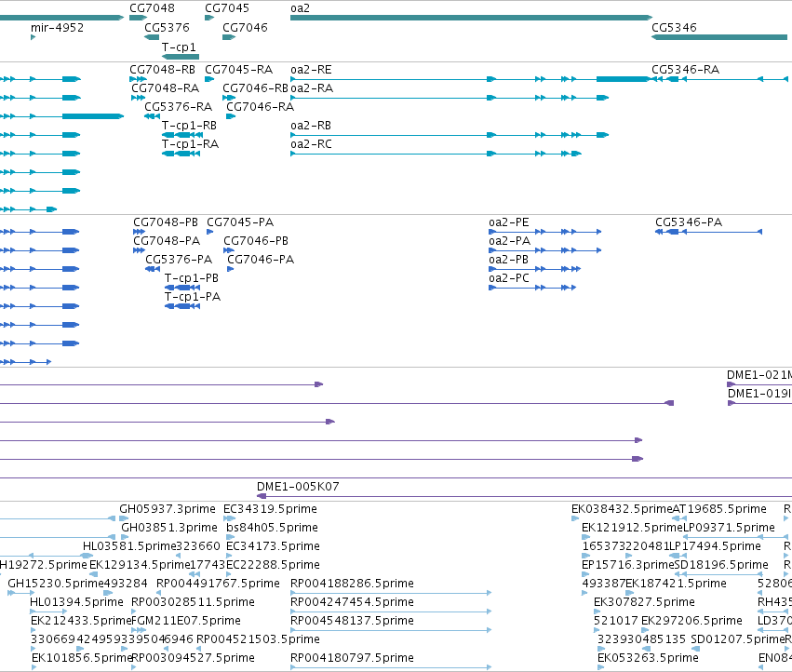
Task: Select the CG5346 gene bar
Action: pos(719,37)
